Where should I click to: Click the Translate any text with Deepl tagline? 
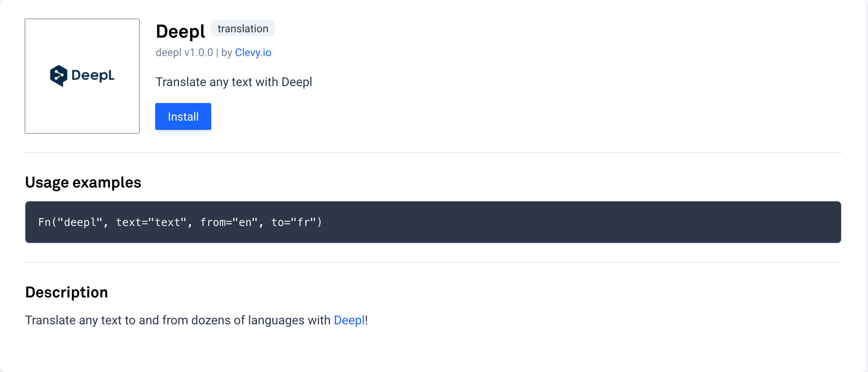pos(234,82)
